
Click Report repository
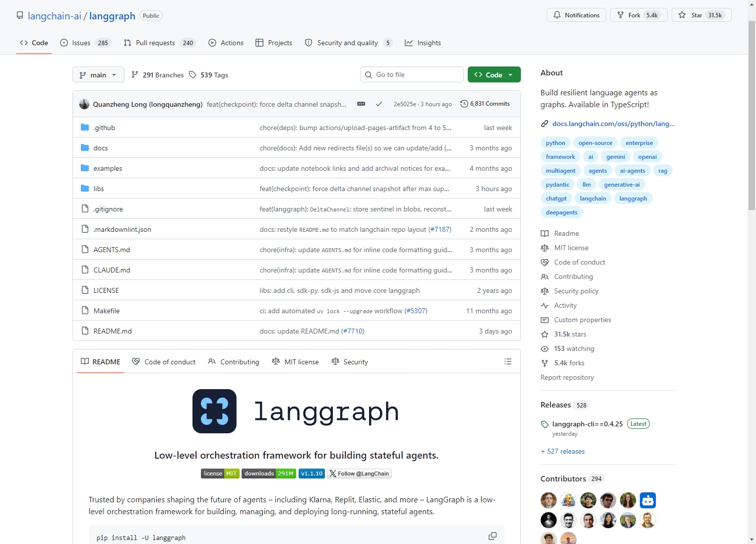pos(567,377)
